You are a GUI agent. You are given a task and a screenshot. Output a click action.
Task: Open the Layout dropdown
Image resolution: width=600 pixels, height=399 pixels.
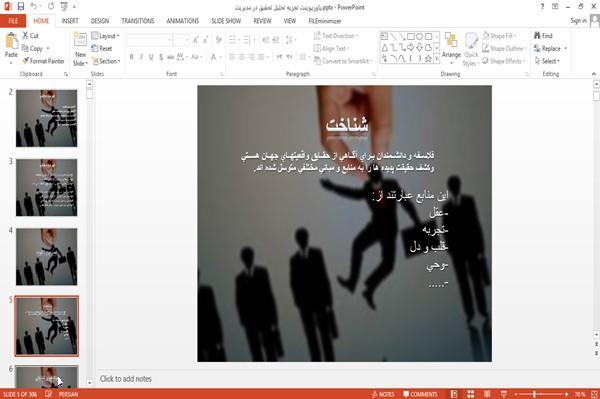pos(106,36)
